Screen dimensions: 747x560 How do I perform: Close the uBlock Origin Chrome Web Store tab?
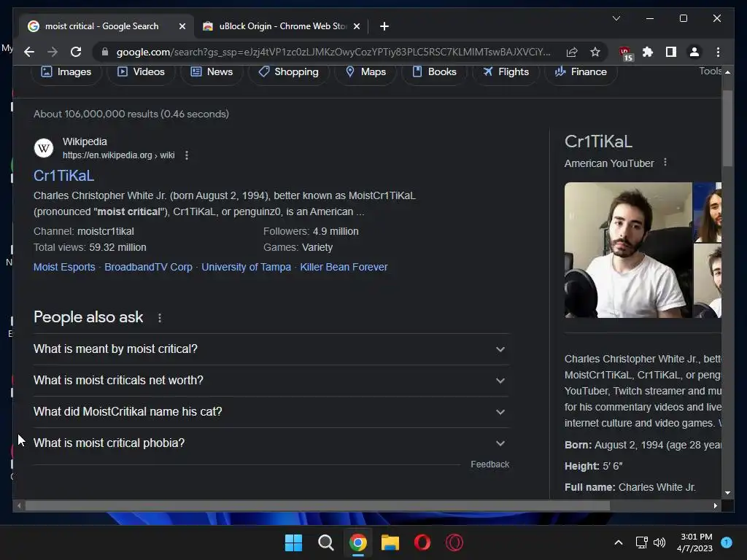click(x=356, y=26)
